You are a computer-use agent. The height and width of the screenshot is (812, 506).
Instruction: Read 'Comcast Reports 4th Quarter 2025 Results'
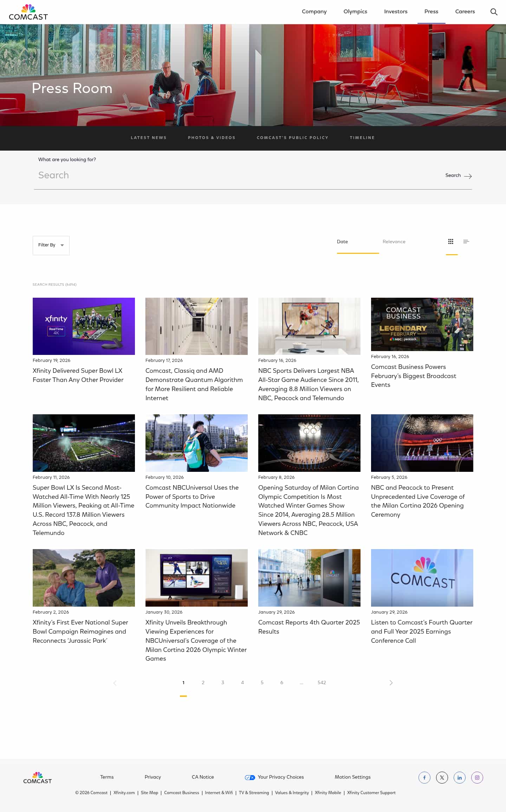click(309, 627)
